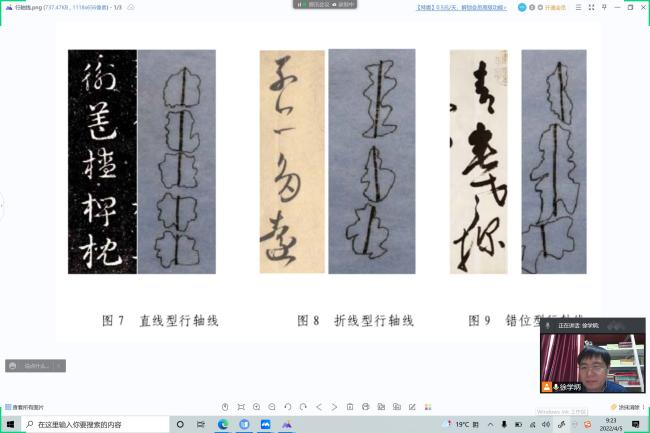This screenshot has height=433, width=650.
Task: Click the recording status bar at top center
Action: point(325,5)
